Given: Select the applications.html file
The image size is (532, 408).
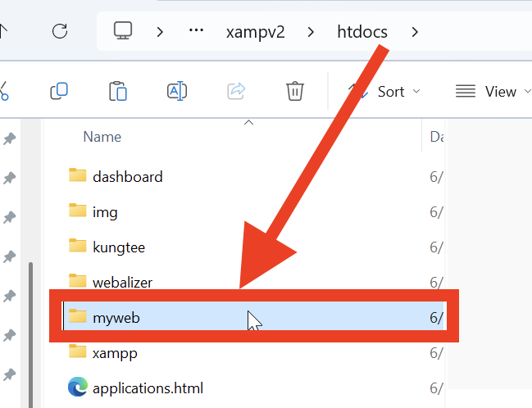Looking at the screenshot, I should [x=148, y=388].
